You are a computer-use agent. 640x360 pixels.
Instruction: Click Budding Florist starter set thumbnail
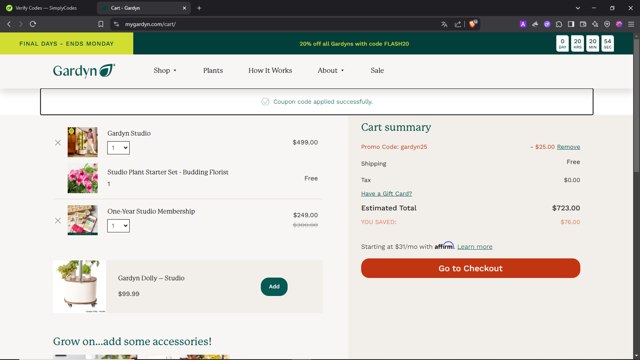82,178
